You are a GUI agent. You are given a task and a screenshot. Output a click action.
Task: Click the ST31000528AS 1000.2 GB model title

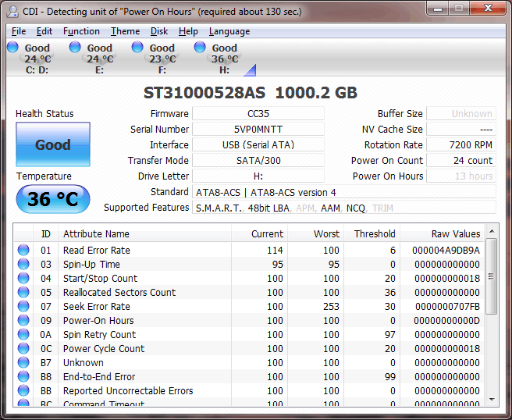[x=251, y=93]
